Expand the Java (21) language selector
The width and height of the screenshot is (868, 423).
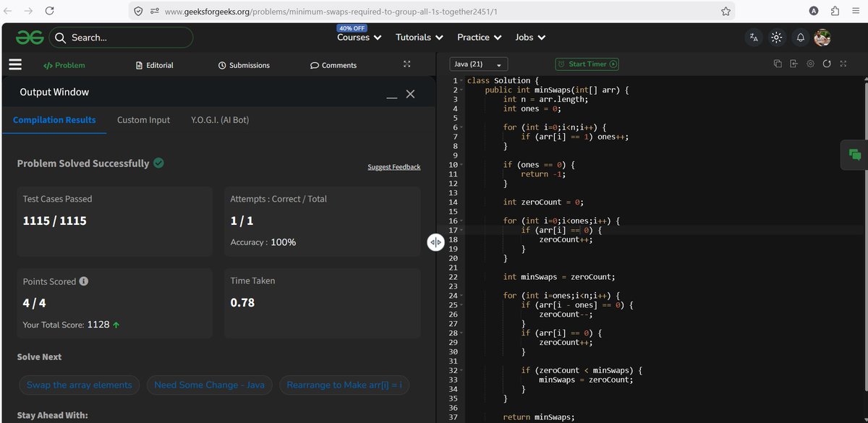477,64
